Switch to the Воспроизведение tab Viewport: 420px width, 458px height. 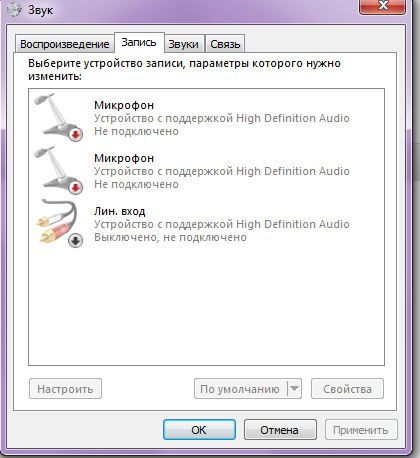pyautogui.click(x=65, y=44)
